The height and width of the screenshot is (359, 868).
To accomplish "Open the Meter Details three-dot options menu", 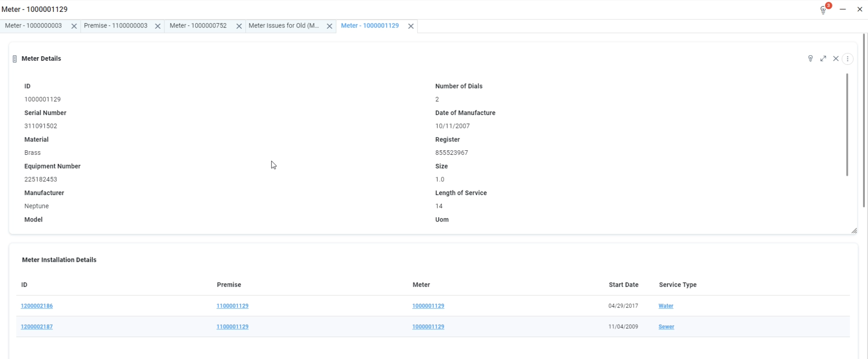I will [847, 58].
